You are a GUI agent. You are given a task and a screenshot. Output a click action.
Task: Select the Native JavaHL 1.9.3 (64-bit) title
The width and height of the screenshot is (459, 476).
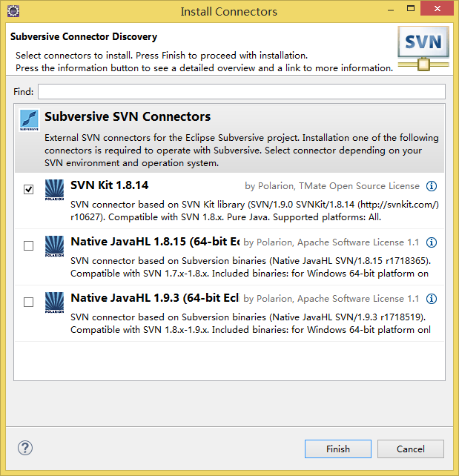[155, 298]
